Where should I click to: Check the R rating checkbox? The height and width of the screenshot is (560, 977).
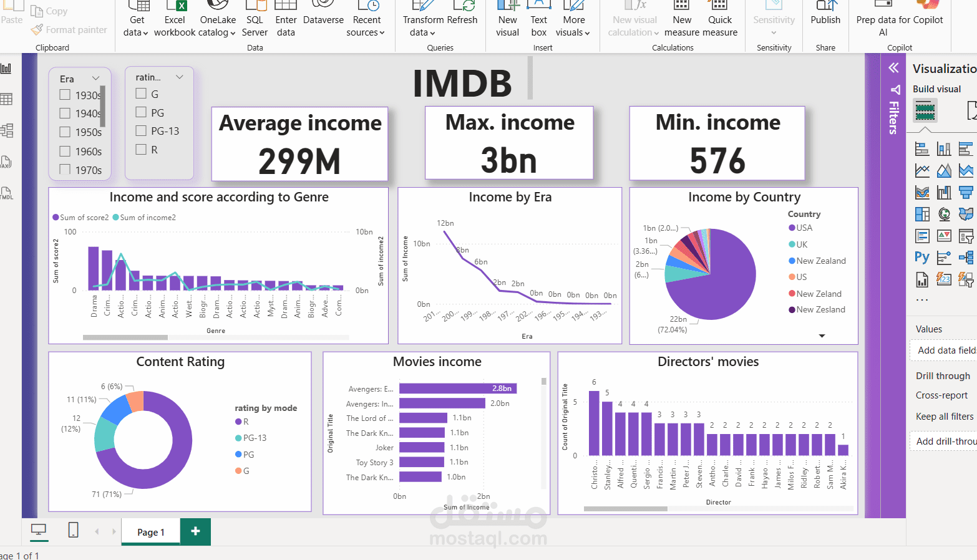tap(141, 149)
